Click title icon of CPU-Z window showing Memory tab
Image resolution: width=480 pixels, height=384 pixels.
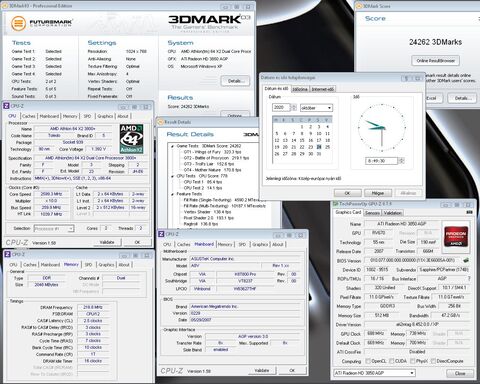(x=8, y=254)
